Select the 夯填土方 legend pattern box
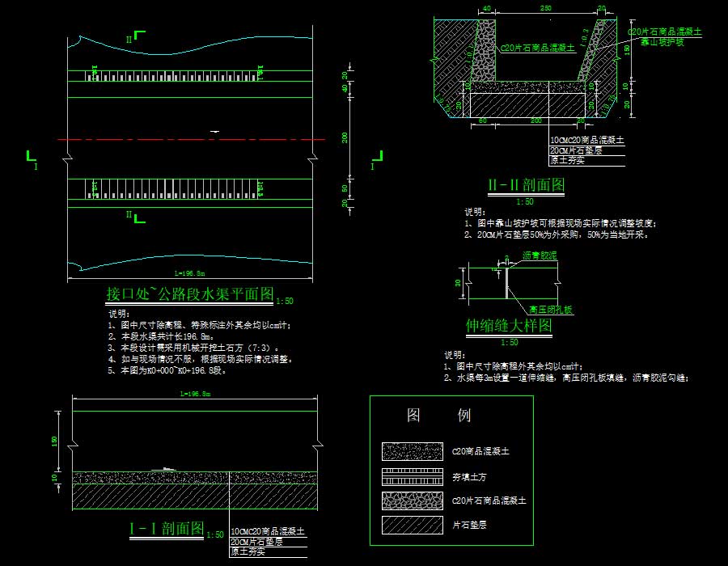Viewport: 728px width, 566px height. (412, 476)
